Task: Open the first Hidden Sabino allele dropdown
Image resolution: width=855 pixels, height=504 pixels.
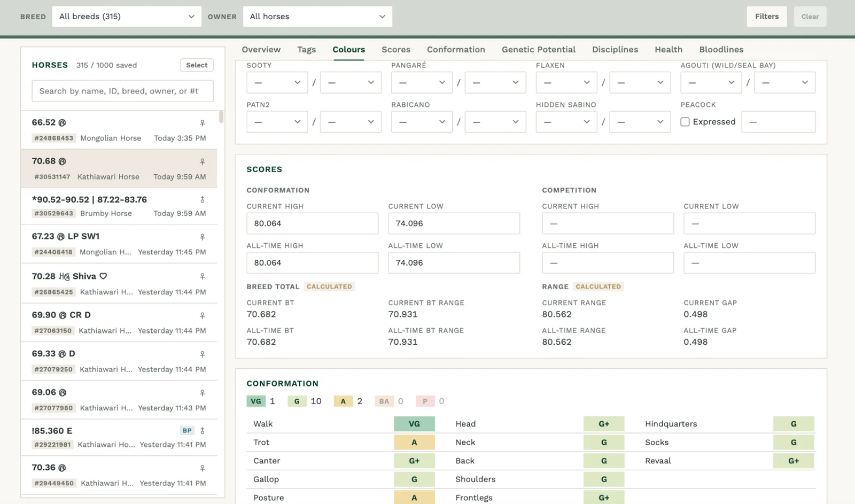Action: [x=566, y=122]
